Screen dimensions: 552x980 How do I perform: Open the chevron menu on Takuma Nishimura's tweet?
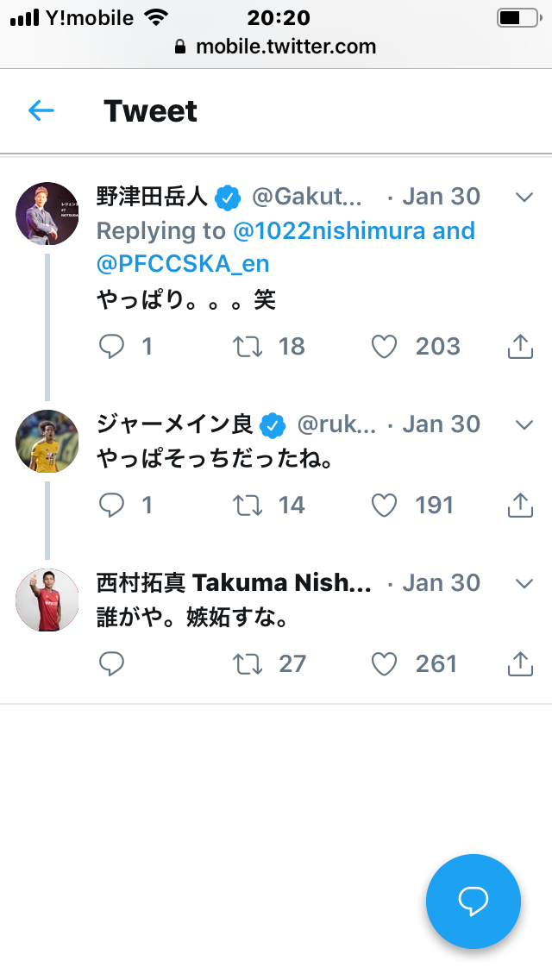[524, 584]
